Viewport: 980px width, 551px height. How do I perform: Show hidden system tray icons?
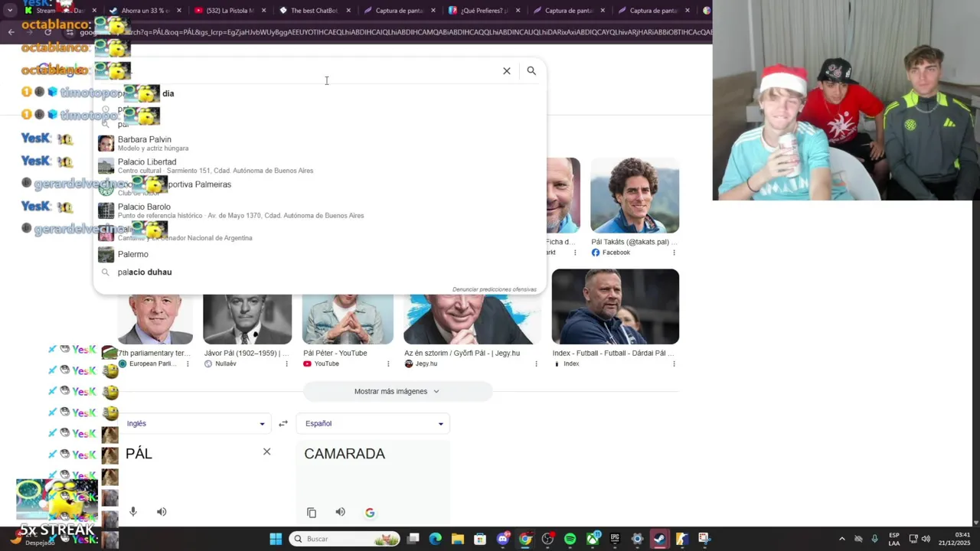(x=842, y=539)
